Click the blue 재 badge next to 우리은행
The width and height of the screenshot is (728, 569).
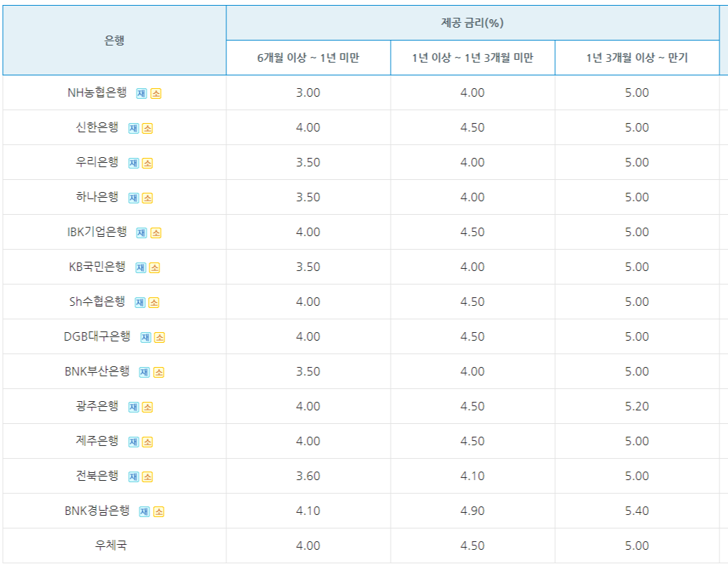134,163
